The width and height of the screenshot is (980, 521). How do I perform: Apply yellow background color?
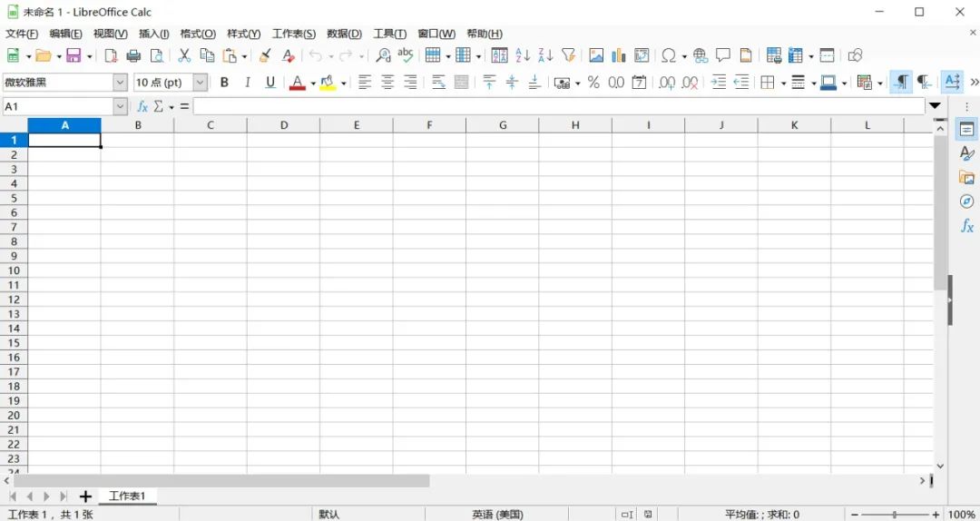(x=328, y=82)
